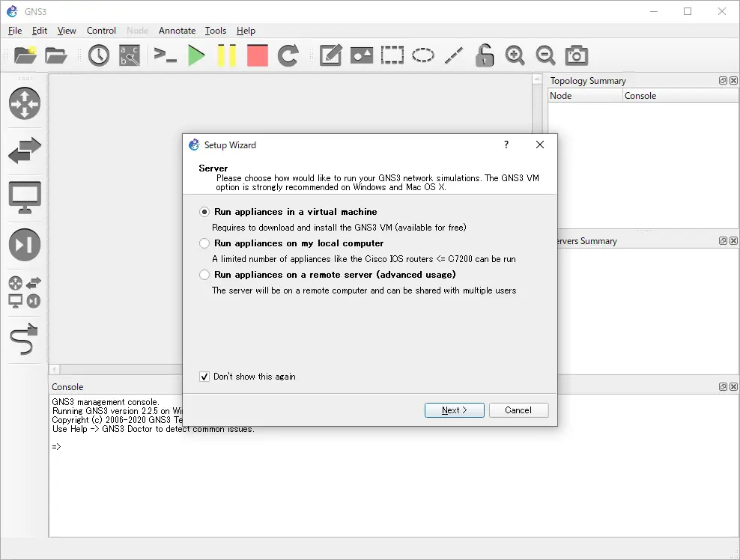Click the Zoom out magnifier icon

[x=545, y=55]
